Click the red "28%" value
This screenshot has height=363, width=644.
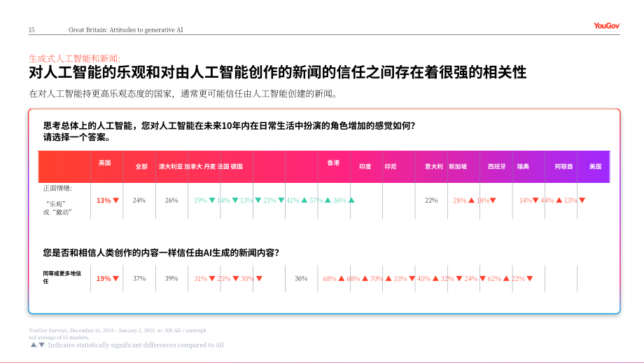(x=460, y=200)
